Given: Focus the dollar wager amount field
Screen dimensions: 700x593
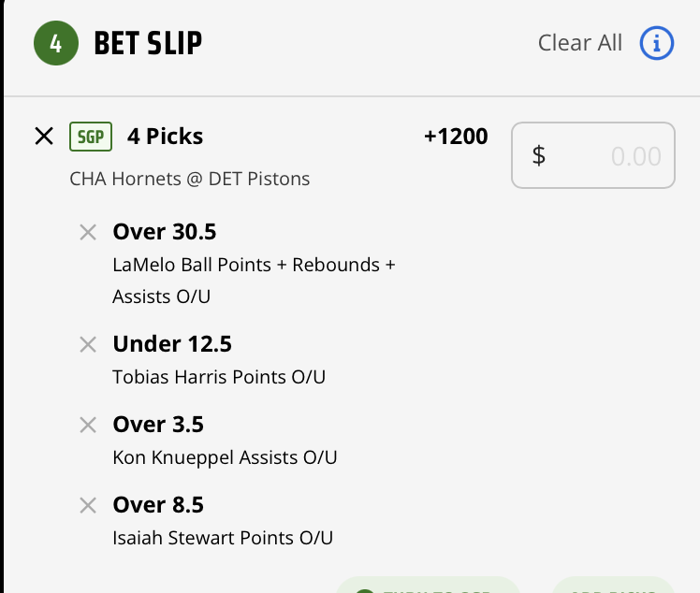Looking at the screenshot, I should pyautogui.click(x=593, y=155).
